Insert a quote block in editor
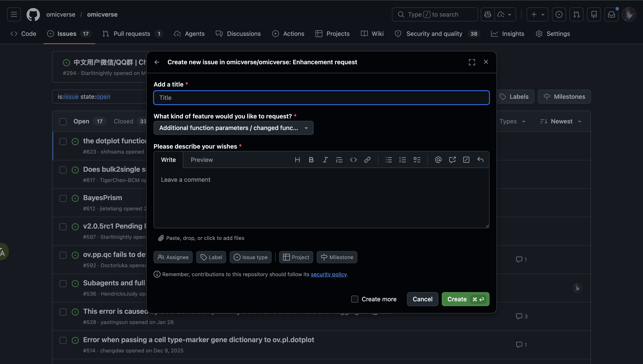The height and width of the screenshot is (364, 643). [x=339, y=160]
